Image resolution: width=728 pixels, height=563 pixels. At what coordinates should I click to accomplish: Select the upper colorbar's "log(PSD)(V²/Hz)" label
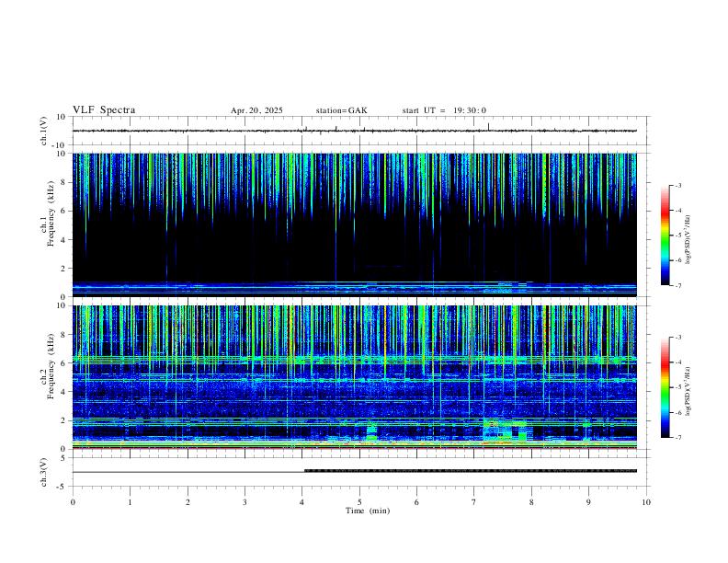[688, 240]
